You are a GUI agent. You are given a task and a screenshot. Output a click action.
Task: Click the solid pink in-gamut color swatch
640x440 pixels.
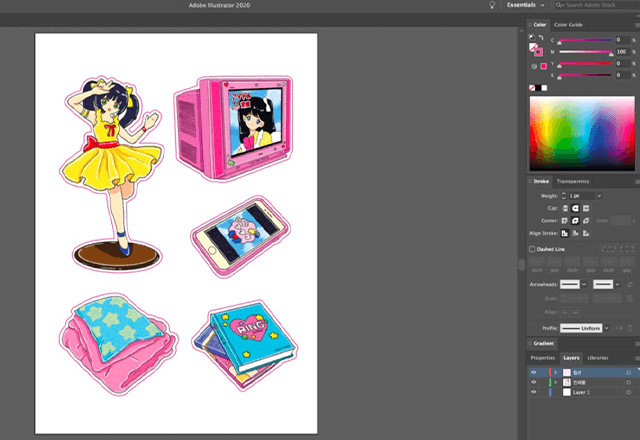[544, 66]
